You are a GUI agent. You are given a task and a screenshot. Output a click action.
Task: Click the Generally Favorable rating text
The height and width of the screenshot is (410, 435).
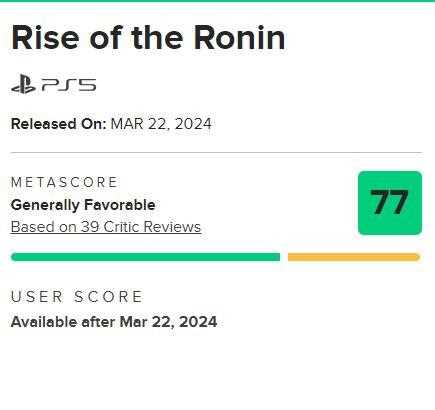[83, 205]
